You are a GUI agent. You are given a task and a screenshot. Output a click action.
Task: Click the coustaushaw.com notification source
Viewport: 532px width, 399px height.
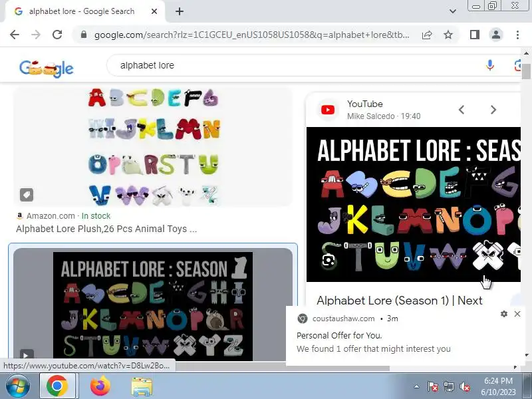(343, 319)
